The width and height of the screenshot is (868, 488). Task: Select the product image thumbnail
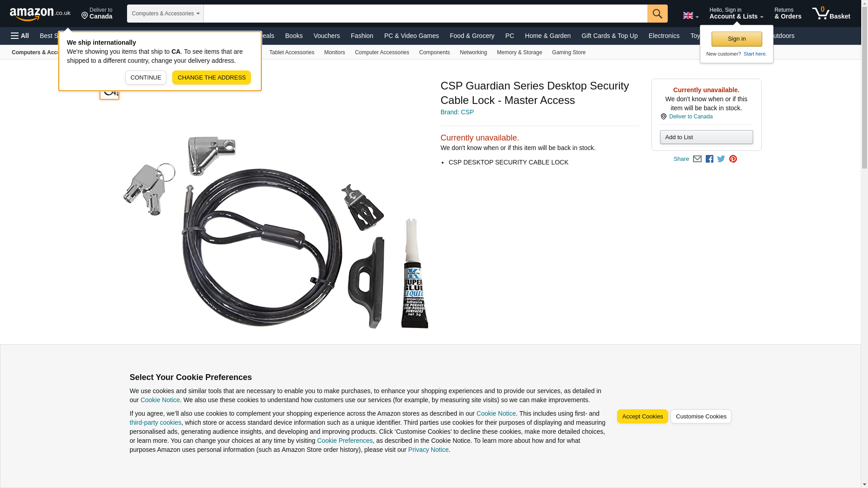(x=109, y=92)
